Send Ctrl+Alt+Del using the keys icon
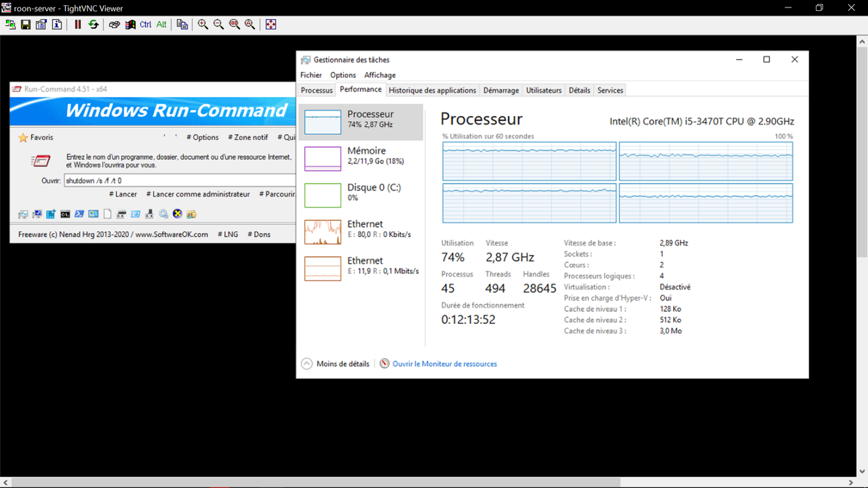Image resolution: width=868 pixels, height=488 pixels. (114, 24)
